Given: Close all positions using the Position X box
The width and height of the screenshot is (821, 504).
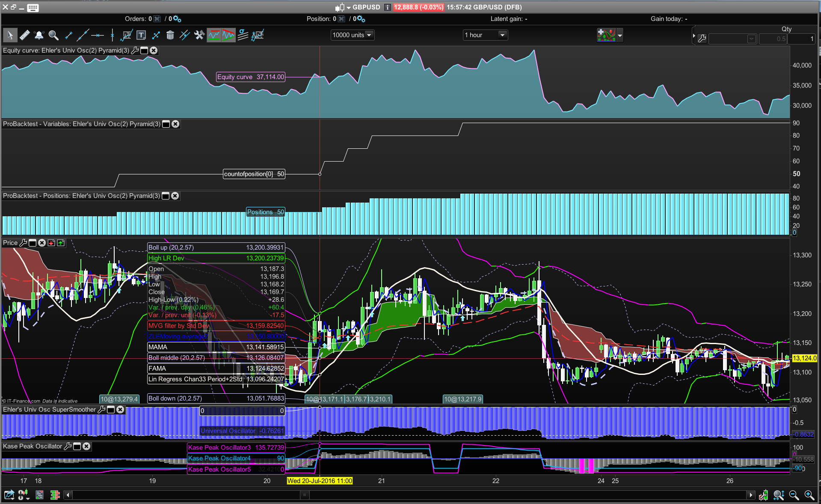Looking at the screenshot, I should point(341,19).
